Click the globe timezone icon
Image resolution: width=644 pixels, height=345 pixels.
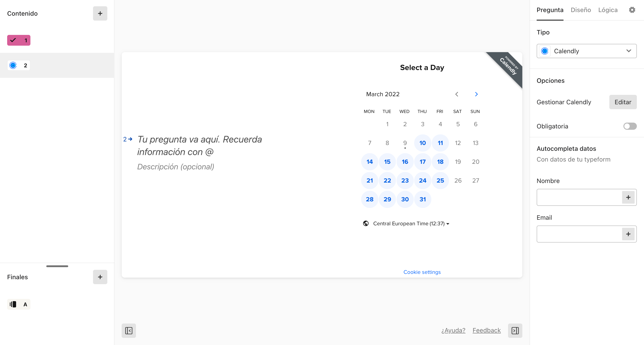tap(365, 223)
